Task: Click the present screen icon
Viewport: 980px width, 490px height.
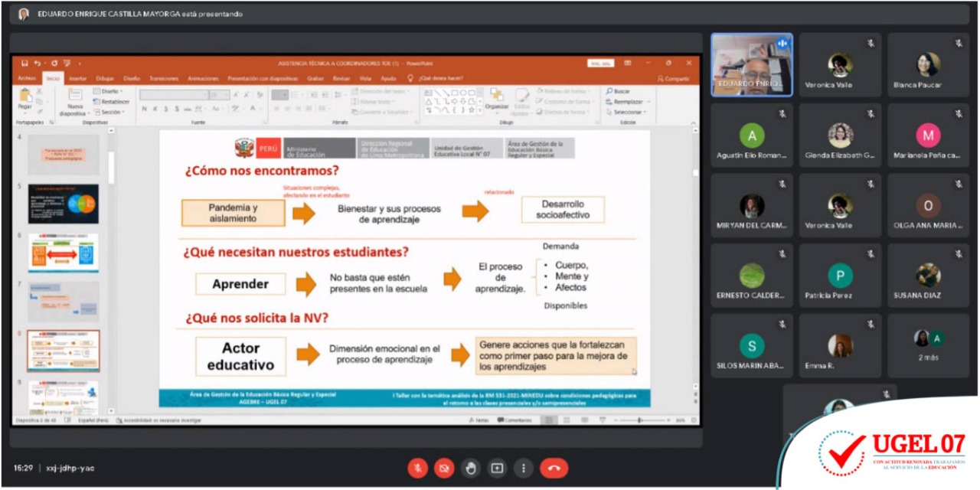Action: coord(497,468)
